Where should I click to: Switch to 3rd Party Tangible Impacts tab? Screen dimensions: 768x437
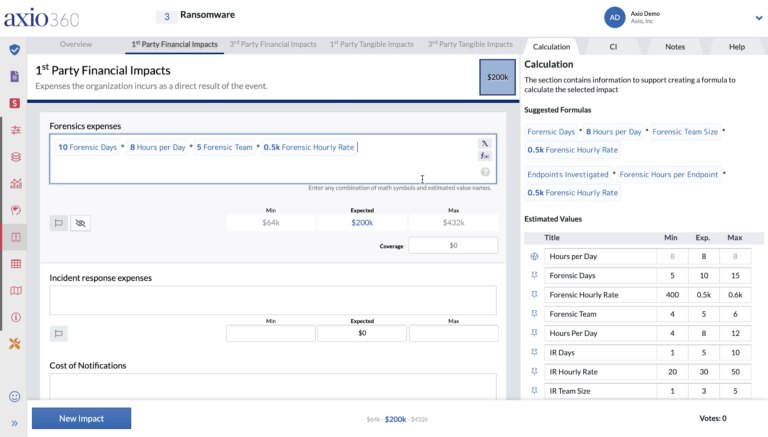click(x=470, y=44)
